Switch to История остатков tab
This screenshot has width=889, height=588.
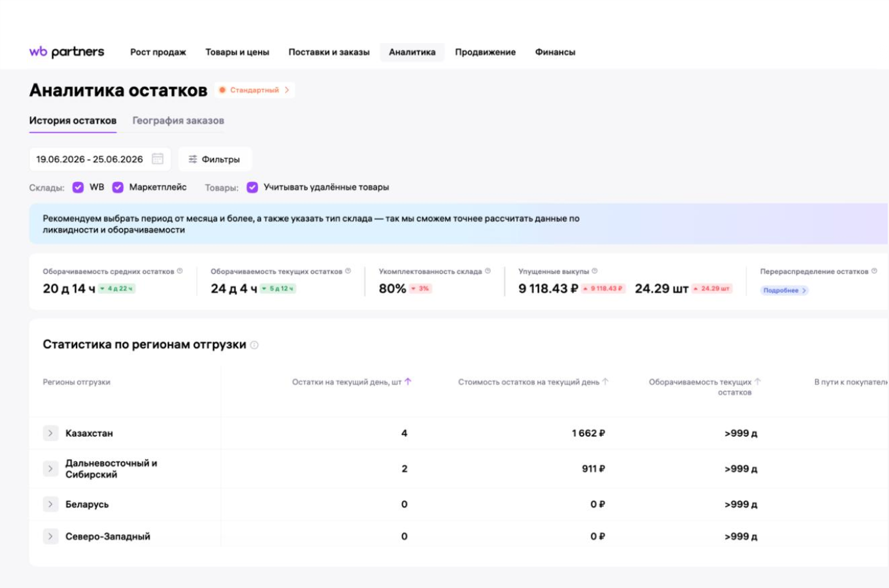tap(73, 121)
